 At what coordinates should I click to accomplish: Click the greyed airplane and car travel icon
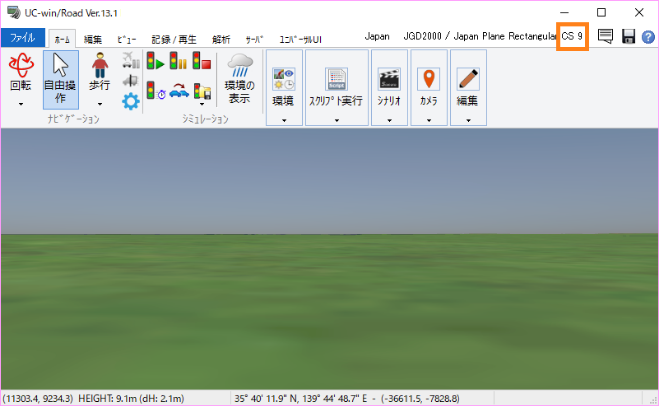[x=131, y=60]
